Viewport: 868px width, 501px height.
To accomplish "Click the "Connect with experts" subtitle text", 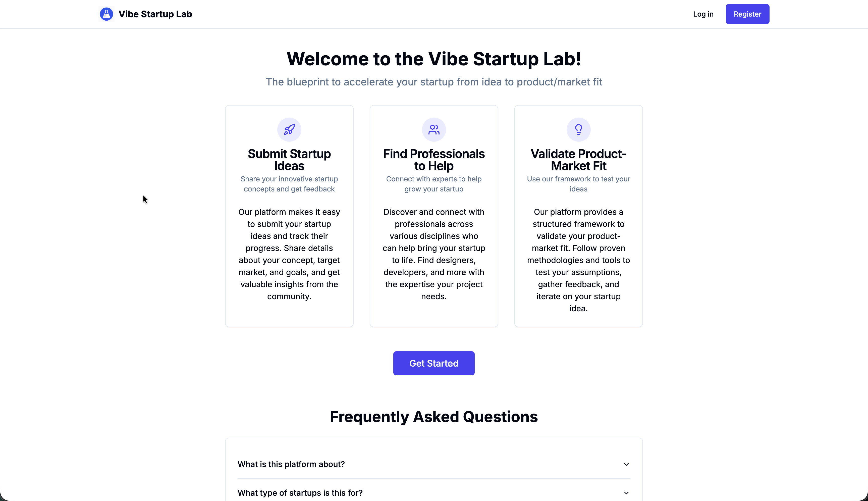I will point(434,184).
